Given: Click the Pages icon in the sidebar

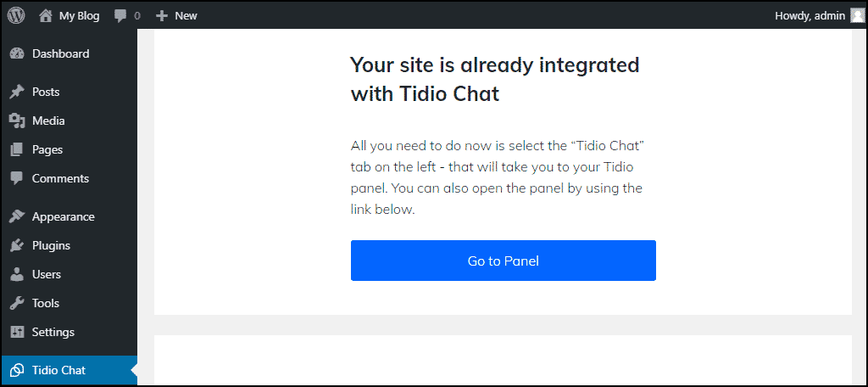Looking at the screenshot, I should pos(17,149).
